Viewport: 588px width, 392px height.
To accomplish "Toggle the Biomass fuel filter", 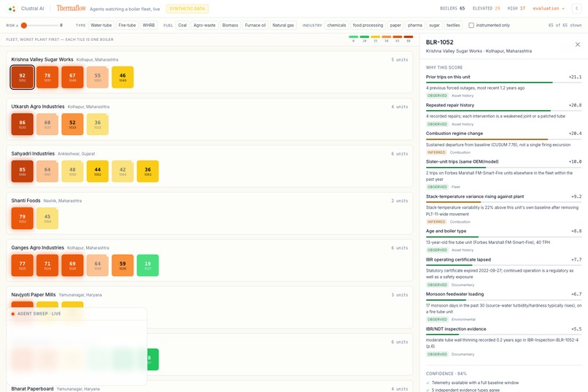I will (x=231, y=25).
